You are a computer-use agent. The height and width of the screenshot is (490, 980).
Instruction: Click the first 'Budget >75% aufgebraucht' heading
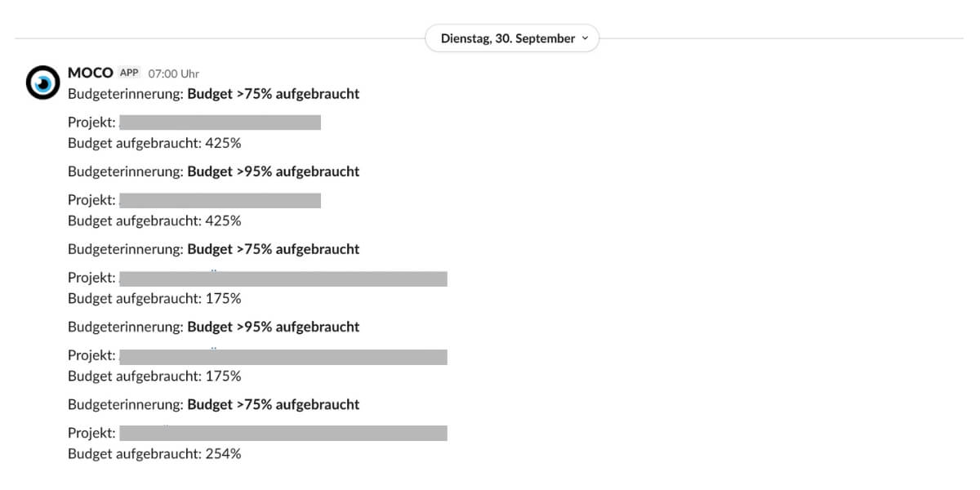pos(273,93)
